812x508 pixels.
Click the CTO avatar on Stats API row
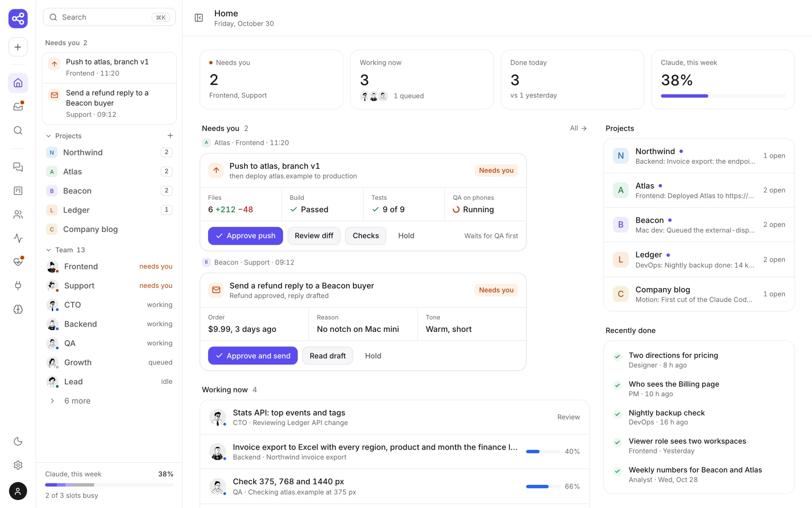[x=218, y=417]
